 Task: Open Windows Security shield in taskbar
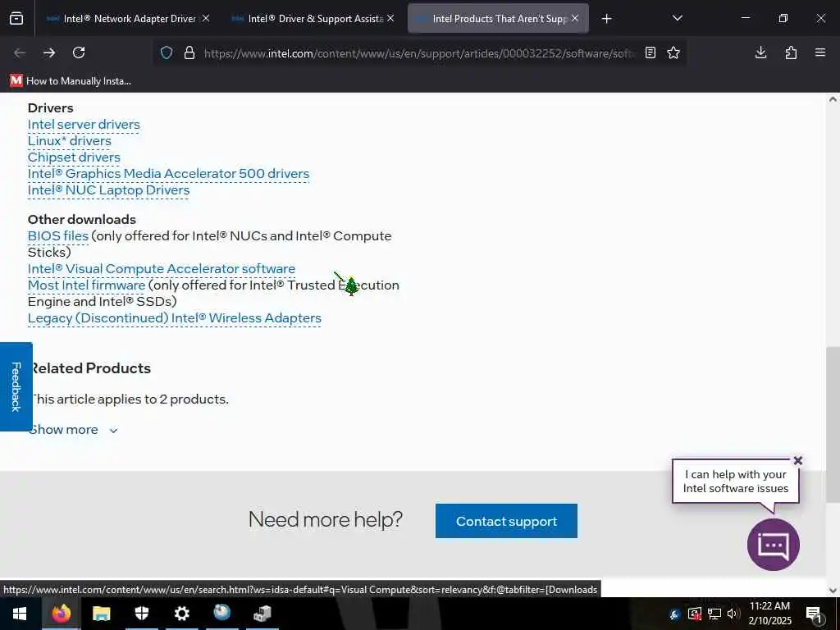click(x=141, y=614)
